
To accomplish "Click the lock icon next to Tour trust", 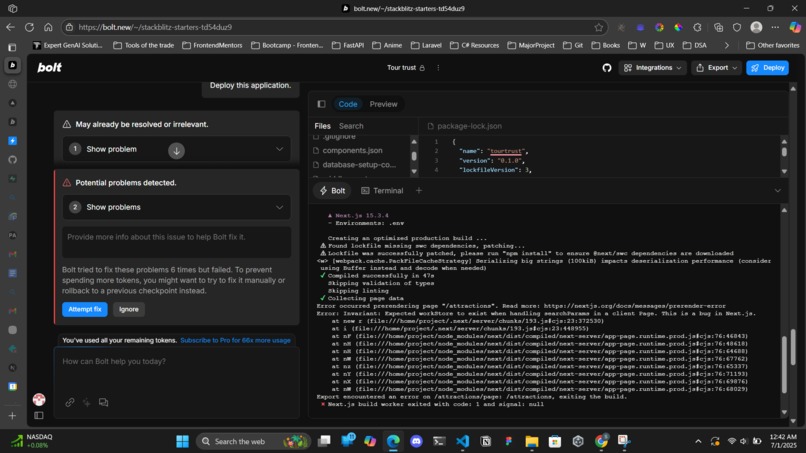I will point(422,68).
